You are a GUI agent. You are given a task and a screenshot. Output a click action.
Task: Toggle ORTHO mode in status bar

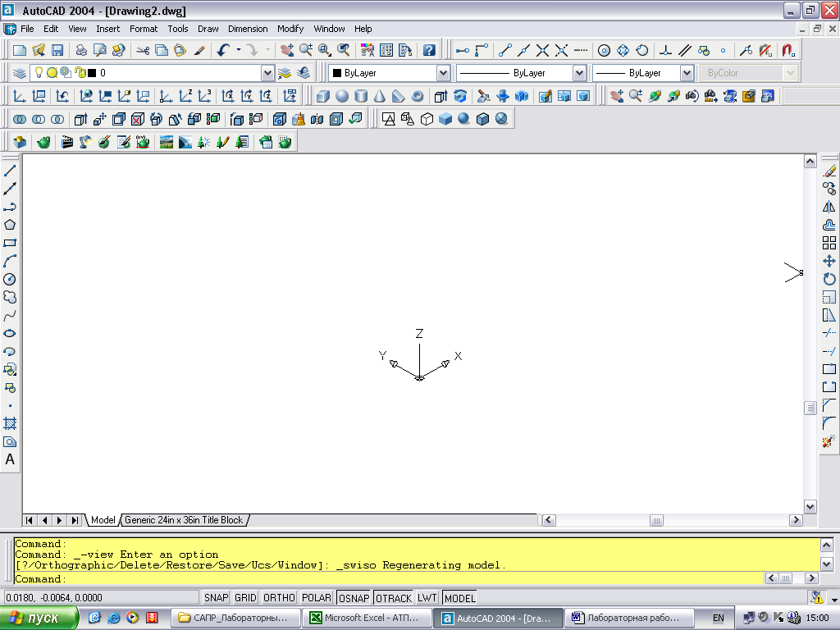click(279, 598)
